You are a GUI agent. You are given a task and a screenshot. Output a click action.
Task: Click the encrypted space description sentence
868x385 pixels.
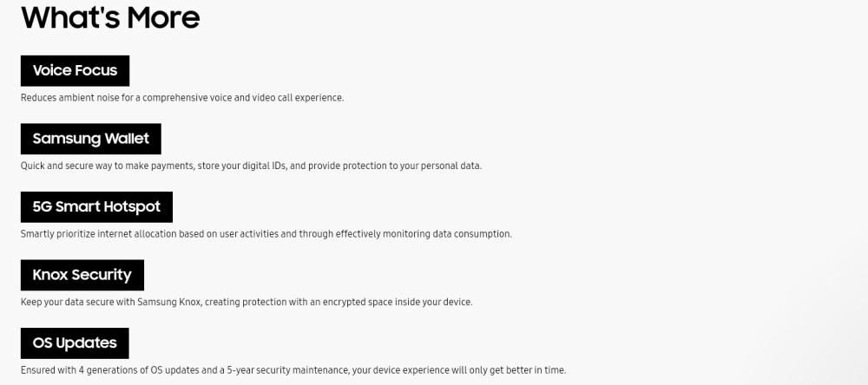[x=246, y=303]
